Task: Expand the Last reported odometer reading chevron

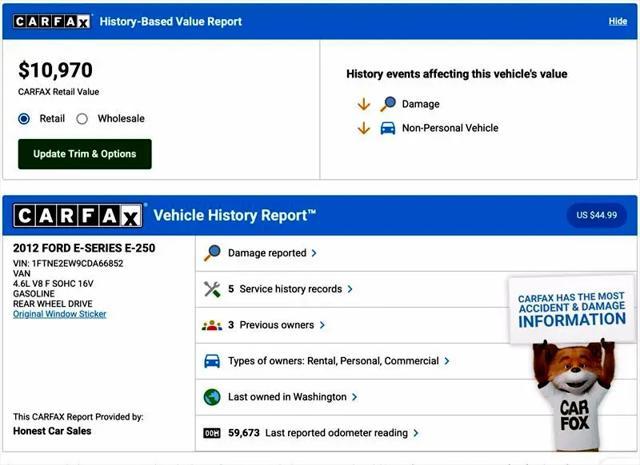Action: 416,433
